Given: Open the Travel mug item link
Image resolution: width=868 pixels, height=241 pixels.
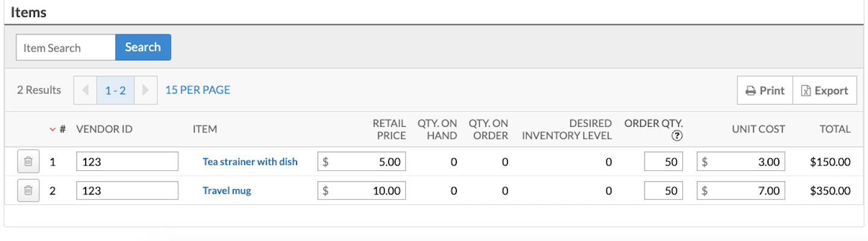Looking at the screenshot, I should tap(227, 191).
